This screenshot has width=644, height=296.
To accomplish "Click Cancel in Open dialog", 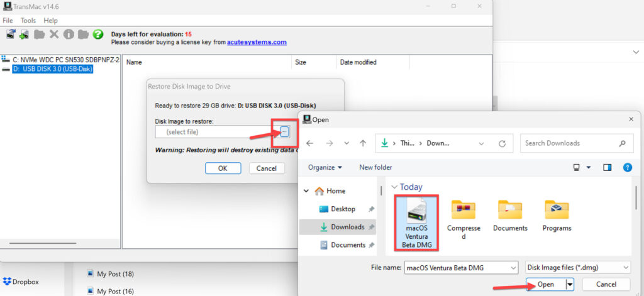I will click(x=606, y=284).
